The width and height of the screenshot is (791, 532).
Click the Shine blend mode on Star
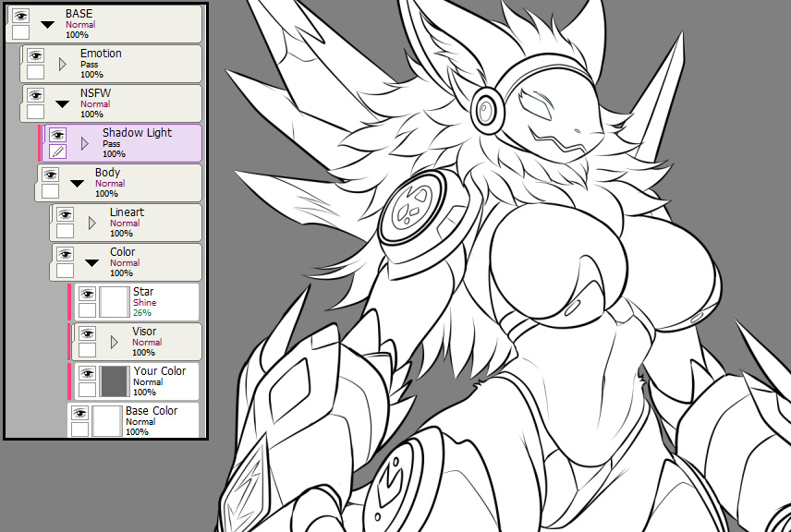pos(145,303)
